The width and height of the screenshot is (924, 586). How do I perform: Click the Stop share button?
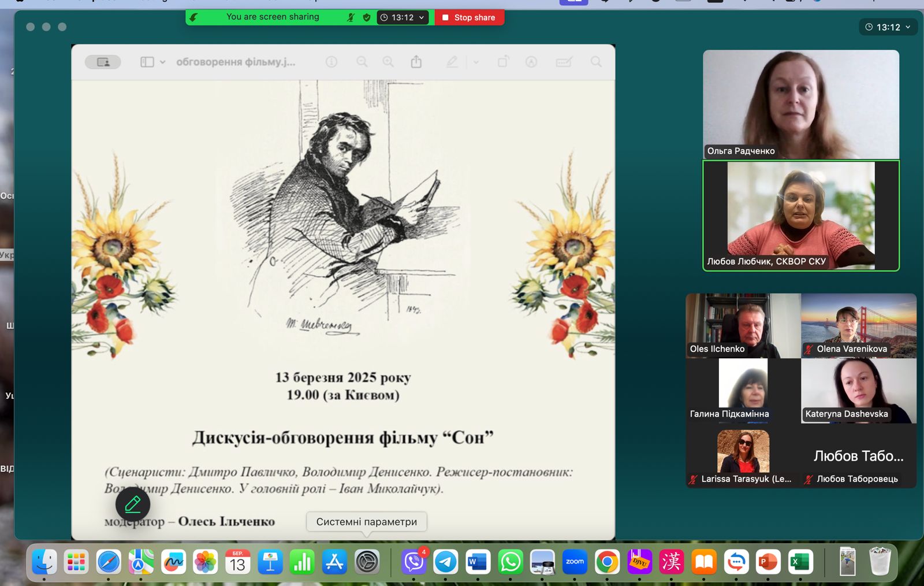point(469,17)
